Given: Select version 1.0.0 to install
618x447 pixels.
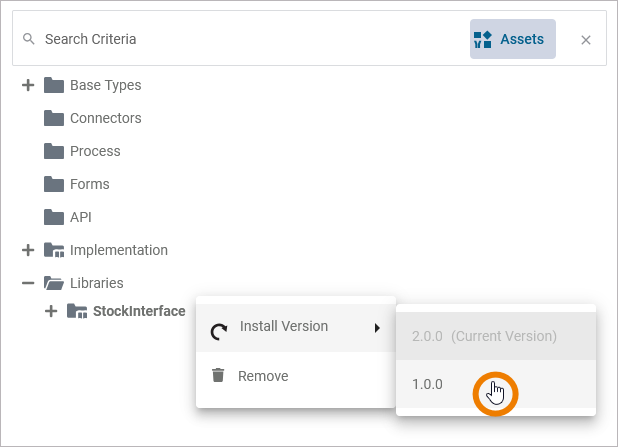Looking at the screenshot, I should pyautogui.click(x=428, y=384).
